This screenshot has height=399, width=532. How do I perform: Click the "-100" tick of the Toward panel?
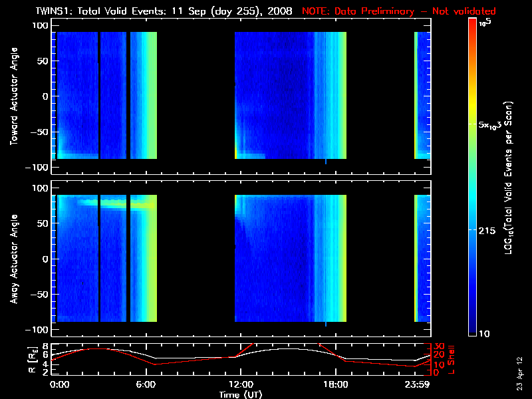[37, 168]
